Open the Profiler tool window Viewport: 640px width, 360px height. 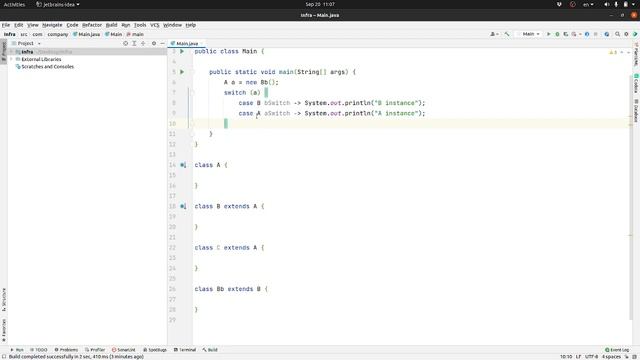tap(95, 350)
